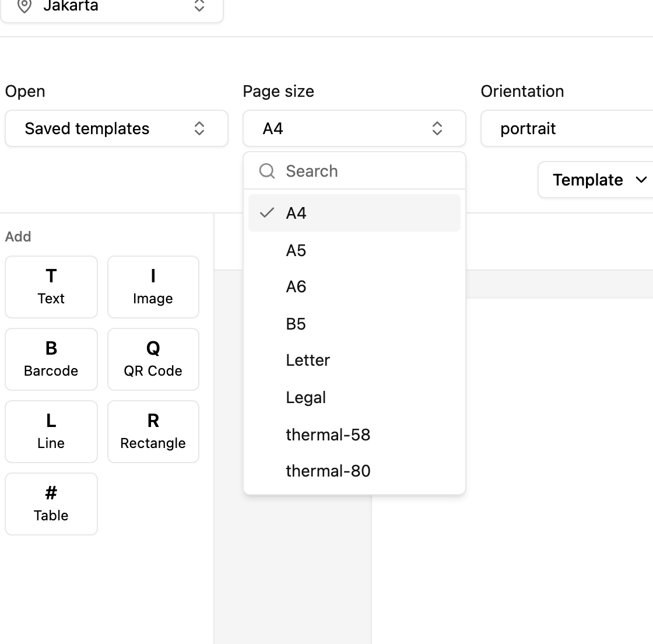The image size is (653, 644).
Task: Click the chevron arrows in Saved templates
Action: pyautogui.click(x=199, y=128)
